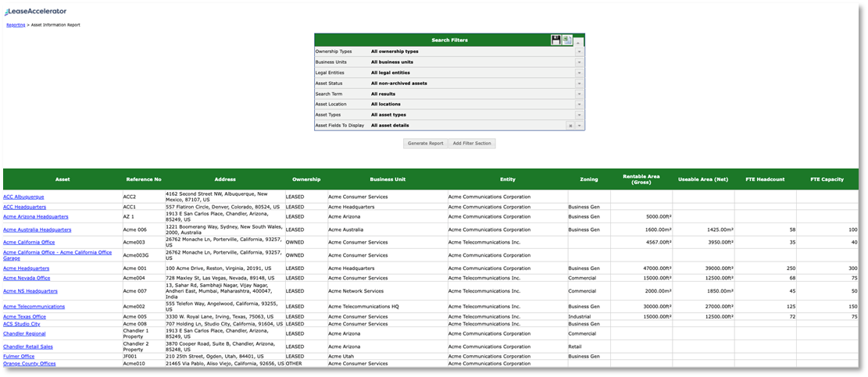Open the ACC Headquarters asset link
This screenshot has height=377, width=868.
(x=25, y=207)
